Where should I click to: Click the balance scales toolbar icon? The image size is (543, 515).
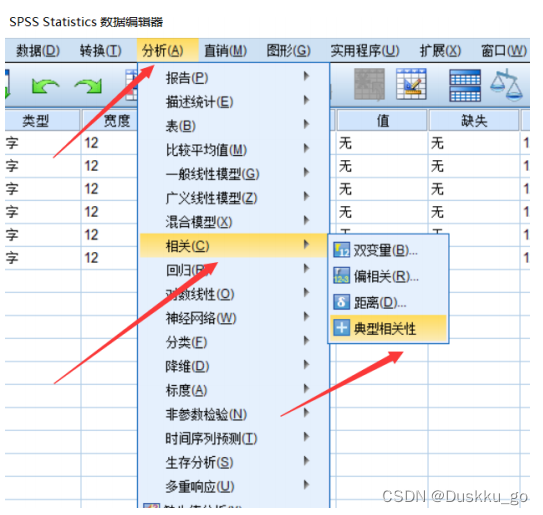click(507, 85)
